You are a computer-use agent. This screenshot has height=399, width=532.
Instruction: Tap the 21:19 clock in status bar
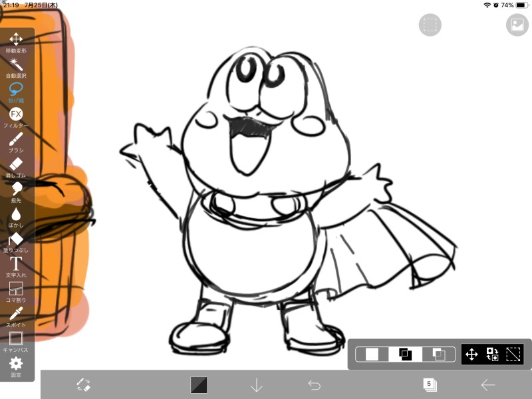(11, 5)
